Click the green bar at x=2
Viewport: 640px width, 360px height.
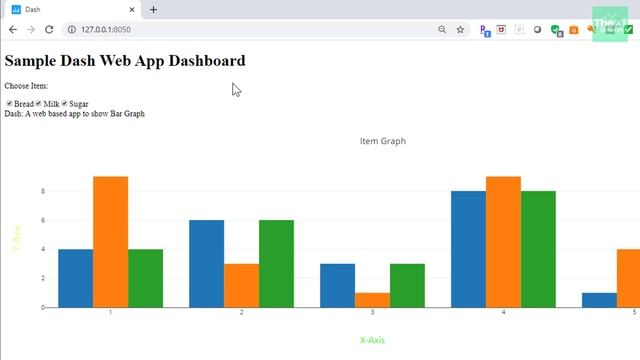[x=276, y=264]
